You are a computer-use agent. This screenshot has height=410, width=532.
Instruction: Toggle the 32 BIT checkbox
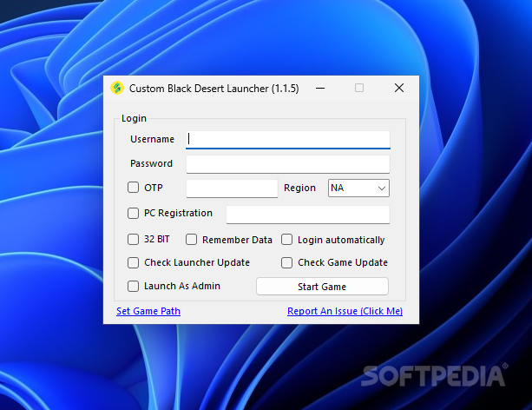click(x=133, y=240)
